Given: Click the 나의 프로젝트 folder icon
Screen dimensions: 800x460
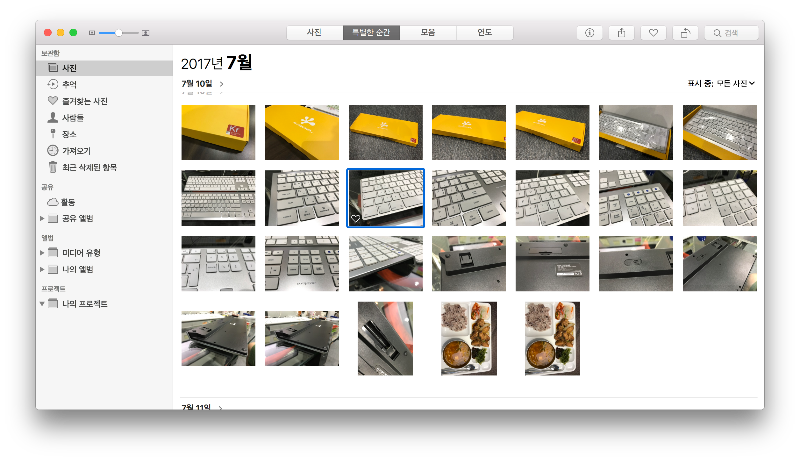Looking at the screenshot, I should [x=53, y=303].
